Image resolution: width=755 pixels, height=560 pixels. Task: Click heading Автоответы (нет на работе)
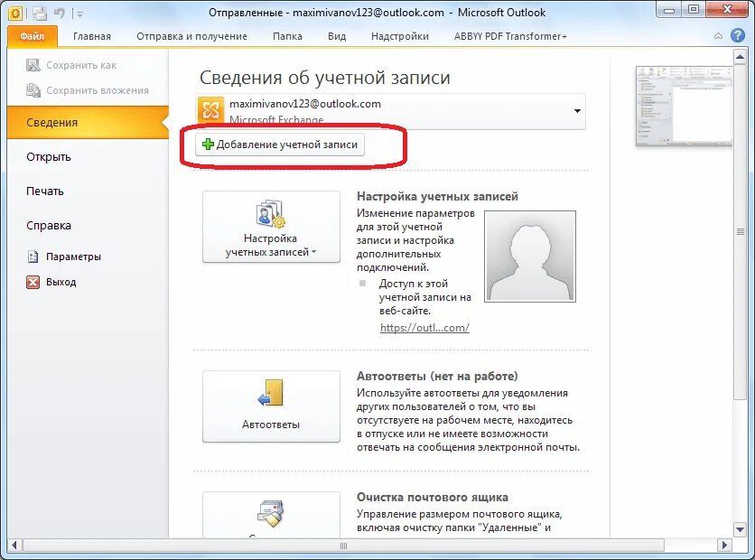click(x=437, y=376)
